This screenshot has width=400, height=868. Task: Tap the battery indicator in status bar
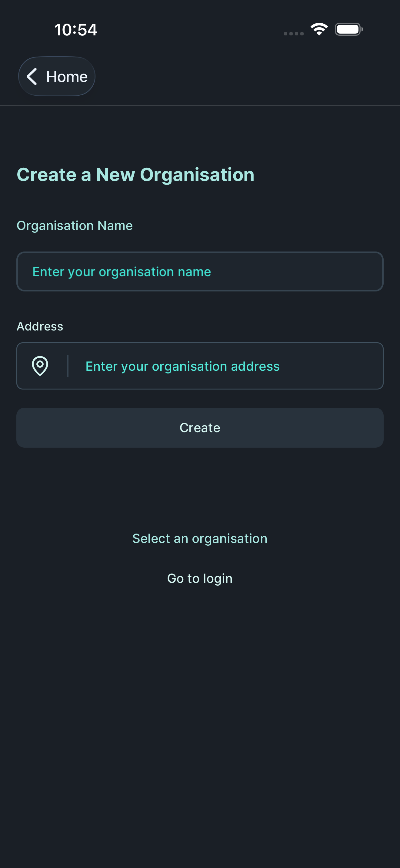pyautogui.click(x=349, y=29)
